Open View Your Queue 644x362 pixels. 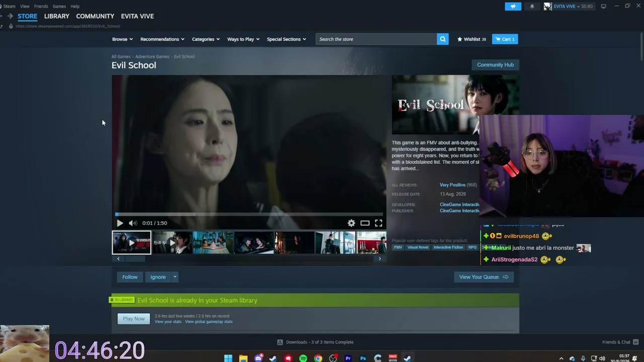pos(484,277)
